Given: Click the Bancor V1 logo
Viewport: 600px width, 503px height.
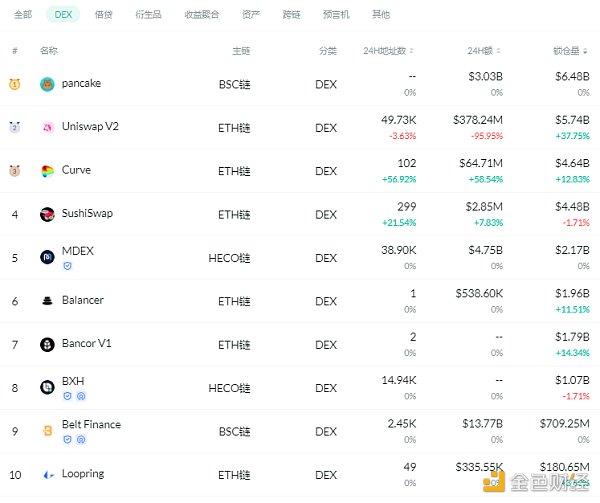Looking at the screenshot, I should click(47, 344).
